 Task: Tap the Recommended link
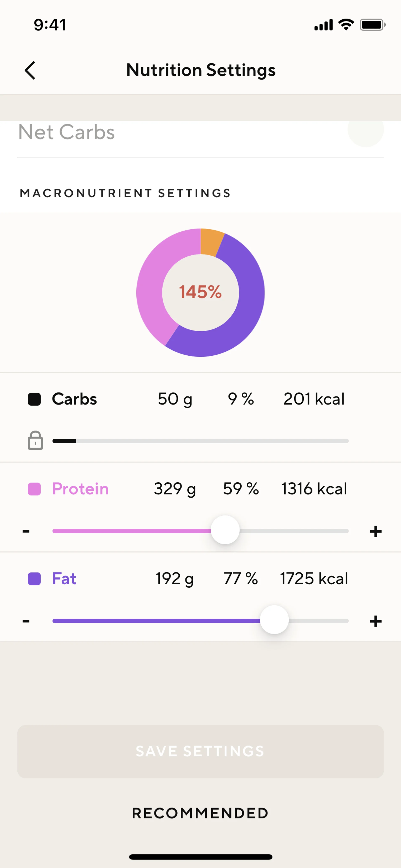(x=200, y=813)
